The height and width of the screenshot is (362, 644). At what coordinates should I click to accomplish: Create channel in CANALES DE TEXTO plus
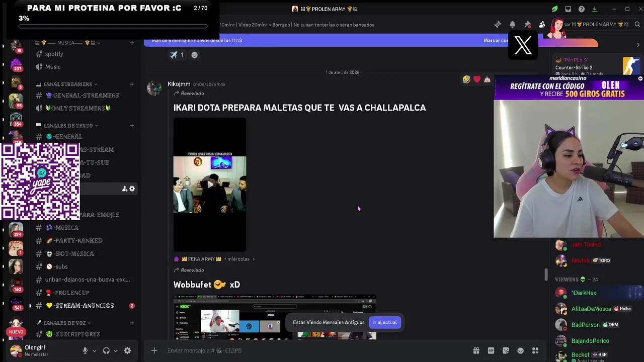(x=132, y=125)
